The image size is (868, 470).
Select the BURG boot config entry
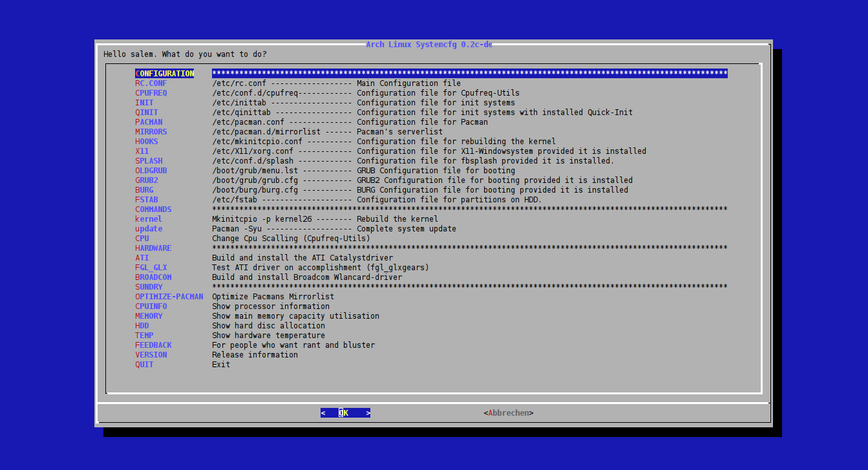[144, 190]
